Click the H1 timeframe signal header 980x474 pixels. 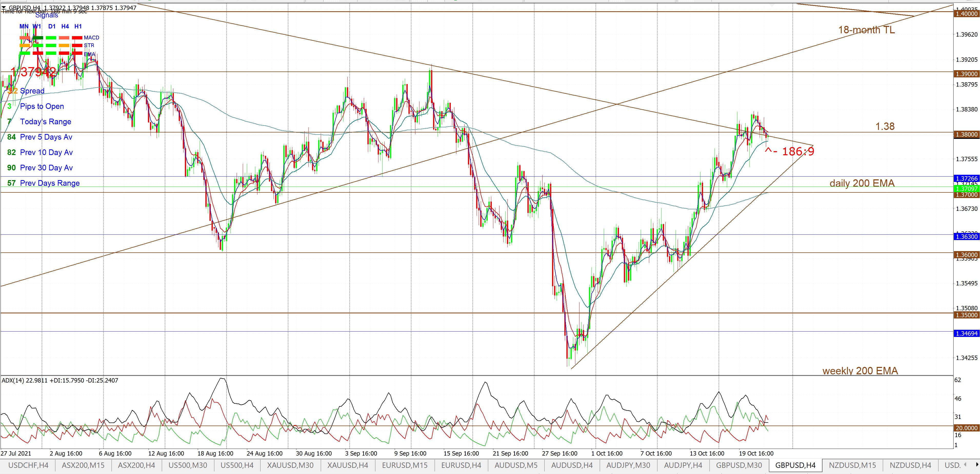pyautogui.click(x=78, y=26)
